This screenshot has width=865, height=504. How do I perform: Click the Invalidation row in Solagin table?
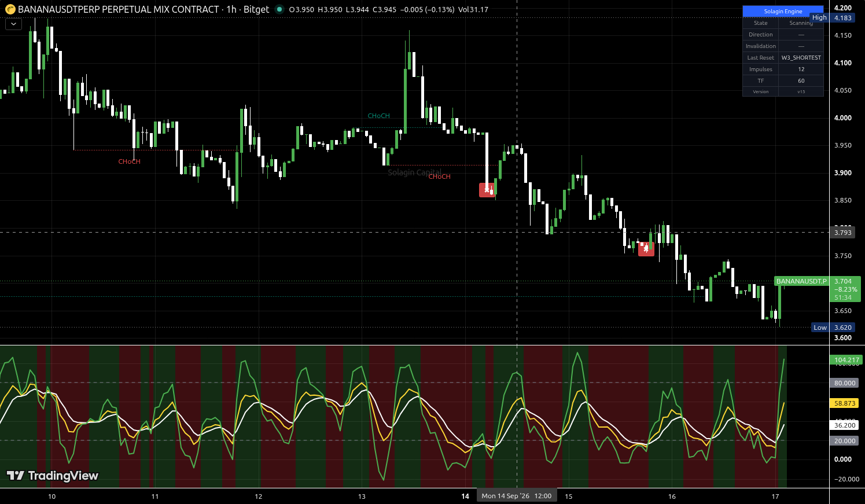pyautogui.click(x=783, y=46)
